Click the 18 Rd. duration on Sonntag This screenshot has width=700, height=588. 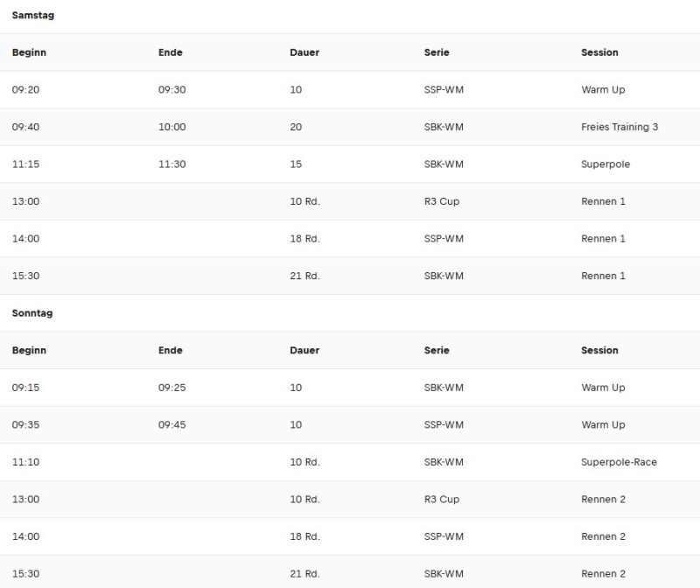[x=304, y=536]
